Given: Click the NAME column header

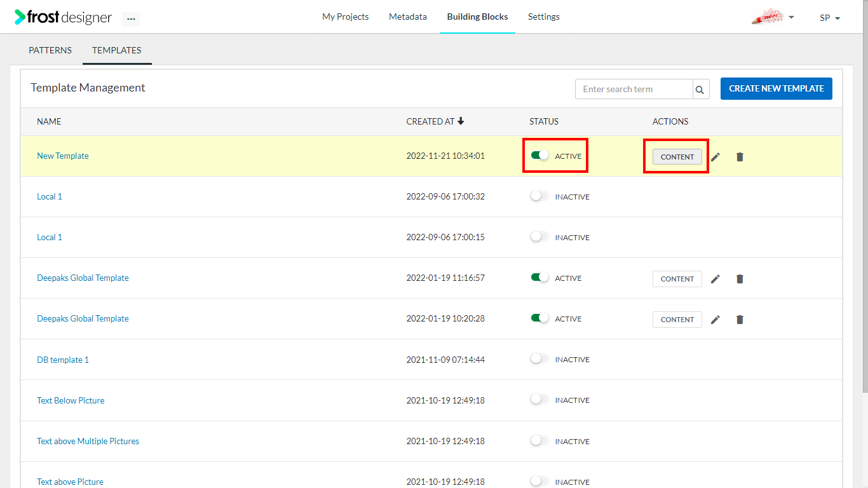Looking at the screenshot, I should point(49,121).
